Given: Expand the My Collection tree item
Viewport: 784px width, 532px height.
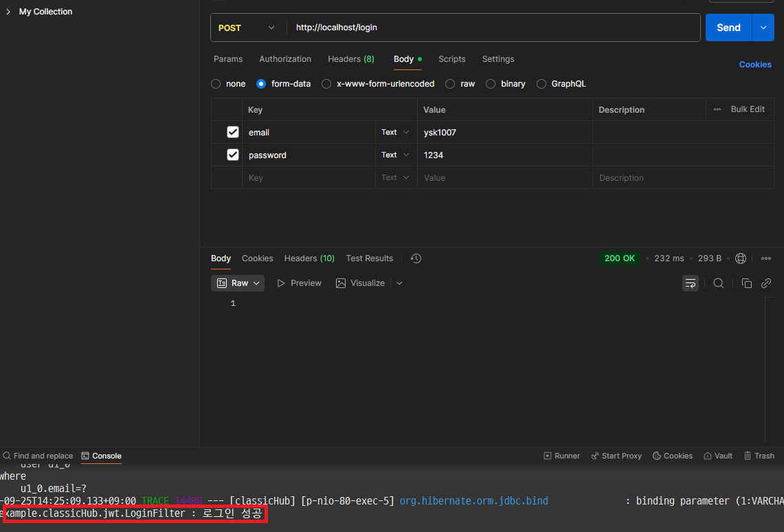Looking at the screenshot, I should tap(8, 12).
